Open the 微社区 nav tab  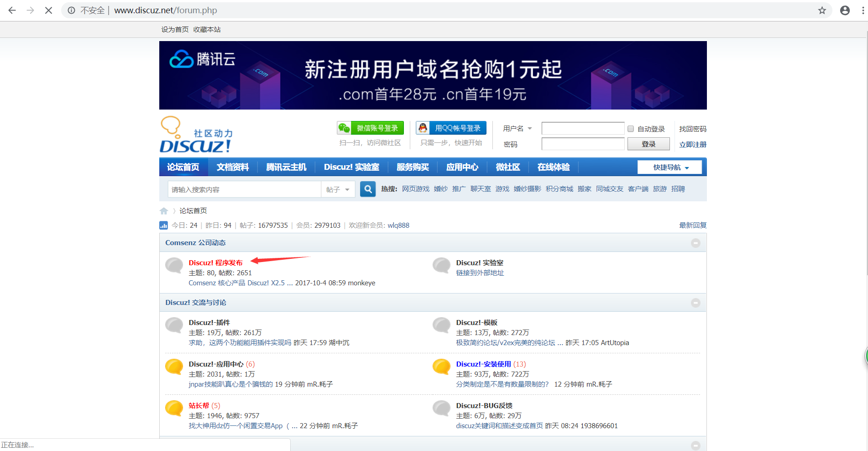coord(508,167)
